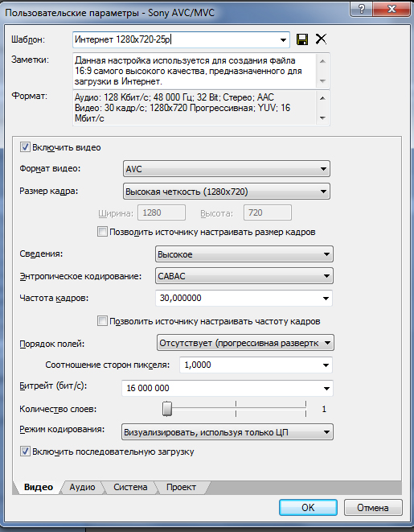The height and width of the screenshot is (532, 414).
Task: Click the help question mark button
Action: click(361, 9)
